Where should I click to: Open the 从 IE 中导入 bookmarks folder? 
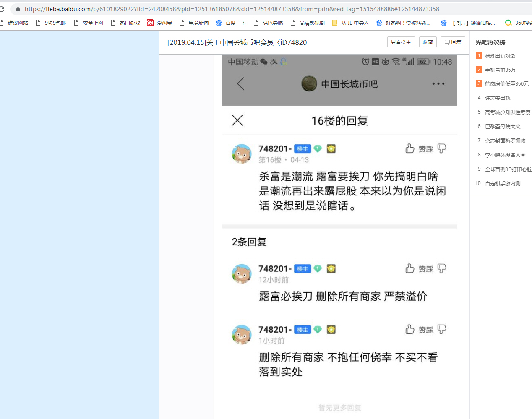(x=351, y=23)
